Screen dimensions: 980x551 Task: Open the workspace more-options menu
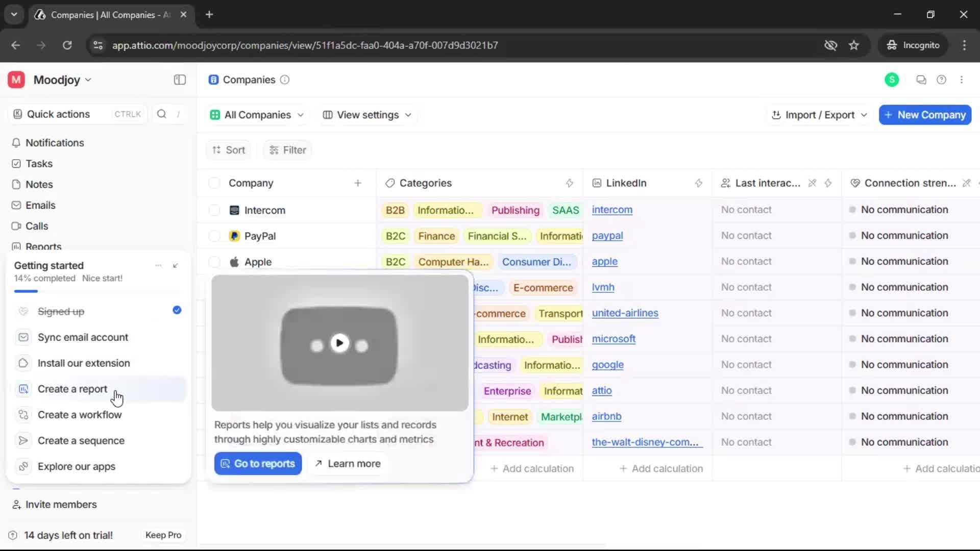coord(962,80)
